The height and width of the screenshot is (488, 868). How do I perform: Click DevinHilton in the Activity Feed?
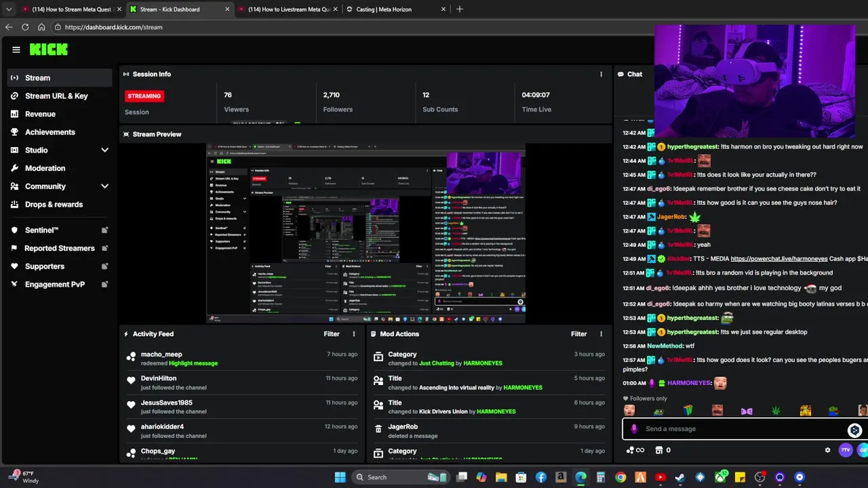coord(159,378)
